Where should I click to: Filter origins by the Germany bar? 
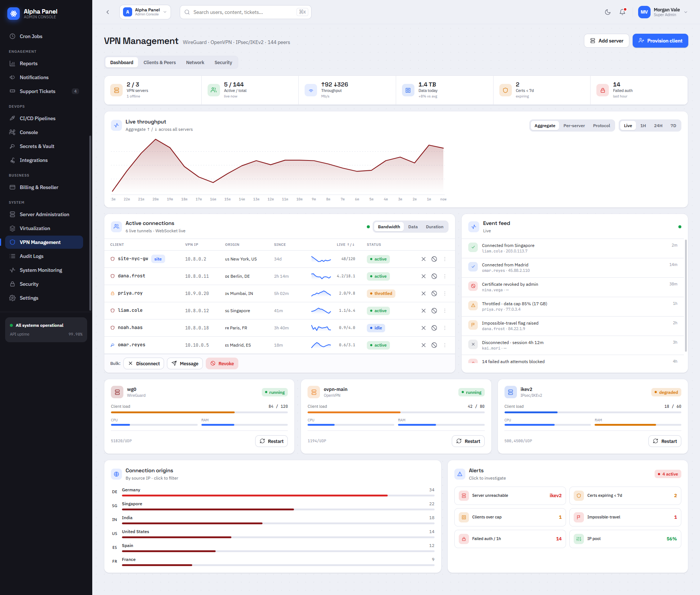(x=278, y=496)
